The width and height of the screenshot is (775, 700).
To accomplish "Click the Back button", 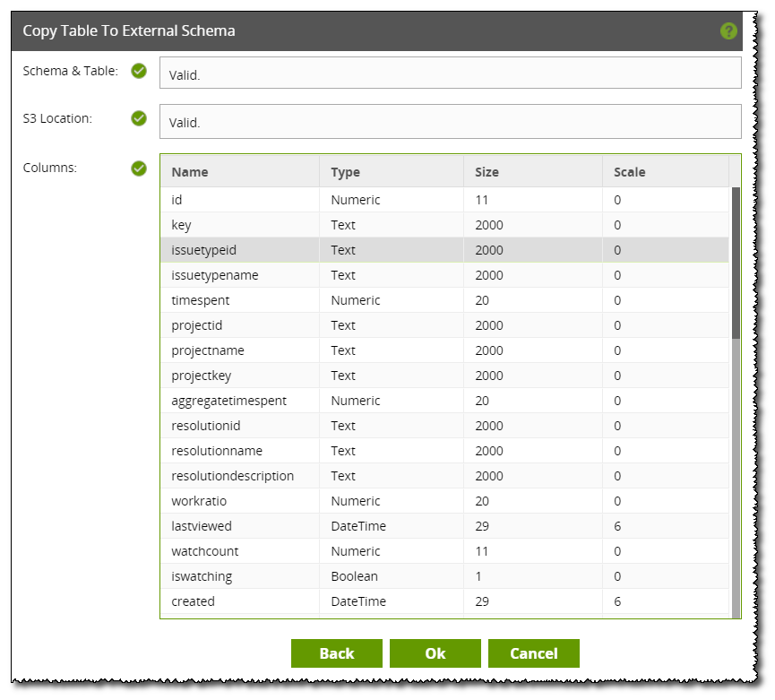I will (x=337, y=653).
